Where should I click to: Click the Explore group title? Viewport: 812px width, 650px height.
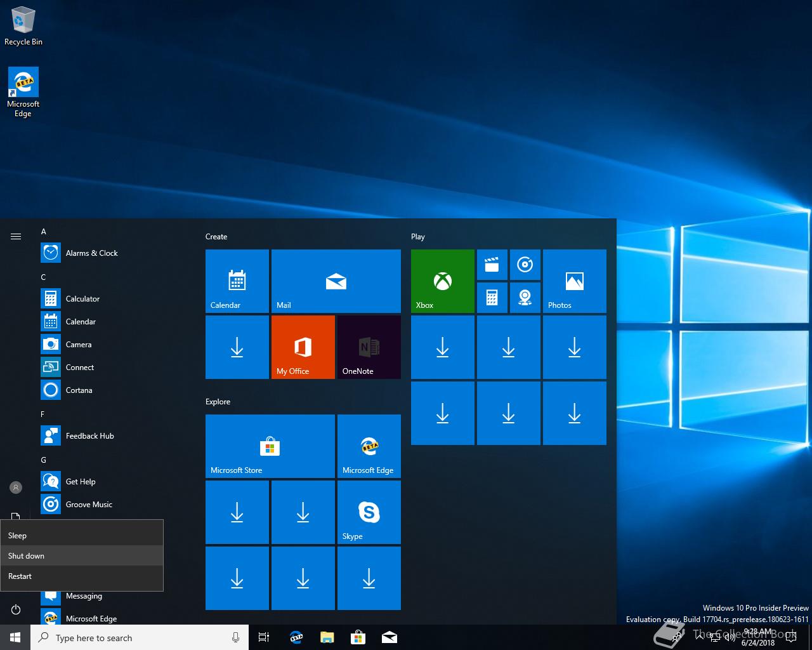point(218,402)
